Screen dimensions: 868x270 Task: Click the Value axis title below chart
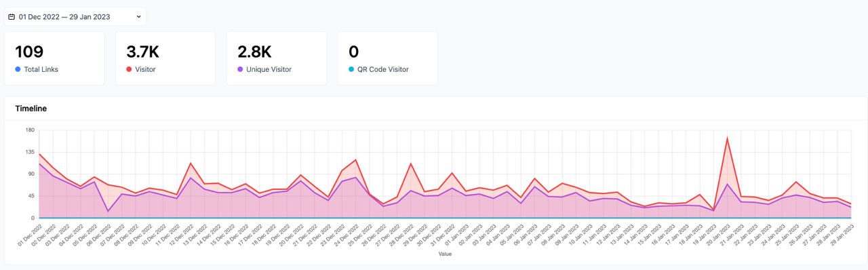pyautogui.click(x=445, y=254)
